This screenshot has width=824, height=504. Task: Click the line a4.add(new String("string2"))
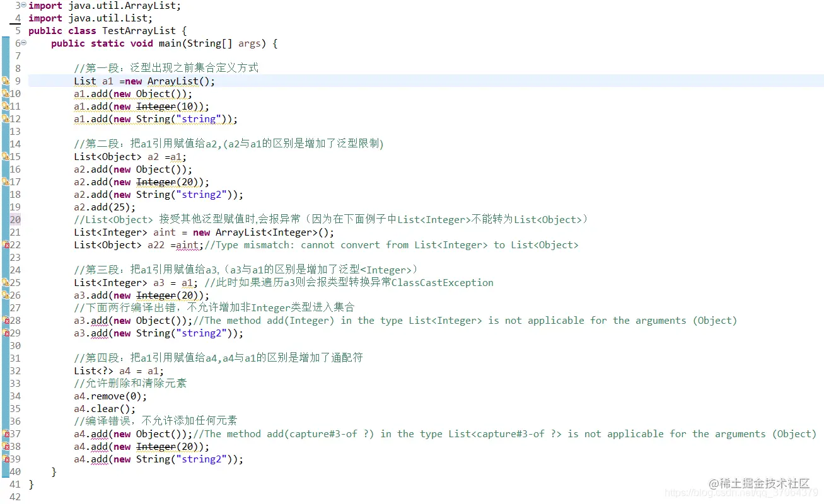pyautogui.click(x=159, y=459)
